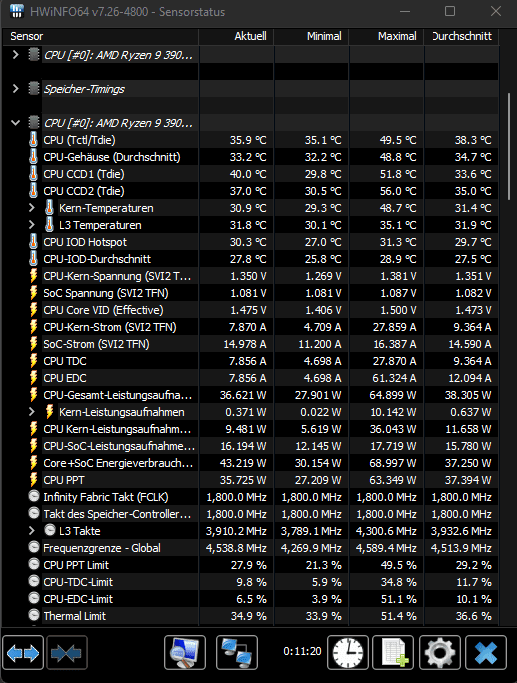Expand Kern-Leistungsaufnahmen sub-entries

pyautogui.click(x=31, y=412)
